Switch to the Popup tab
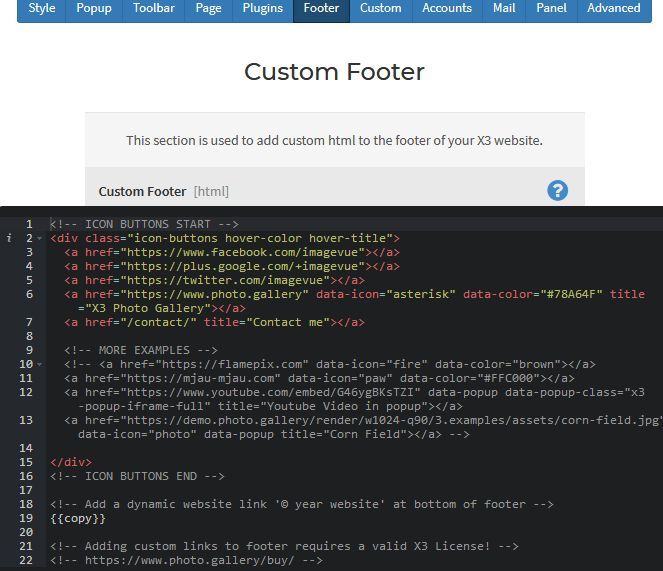Screen dimensions: 663x571 coord(94,8)
